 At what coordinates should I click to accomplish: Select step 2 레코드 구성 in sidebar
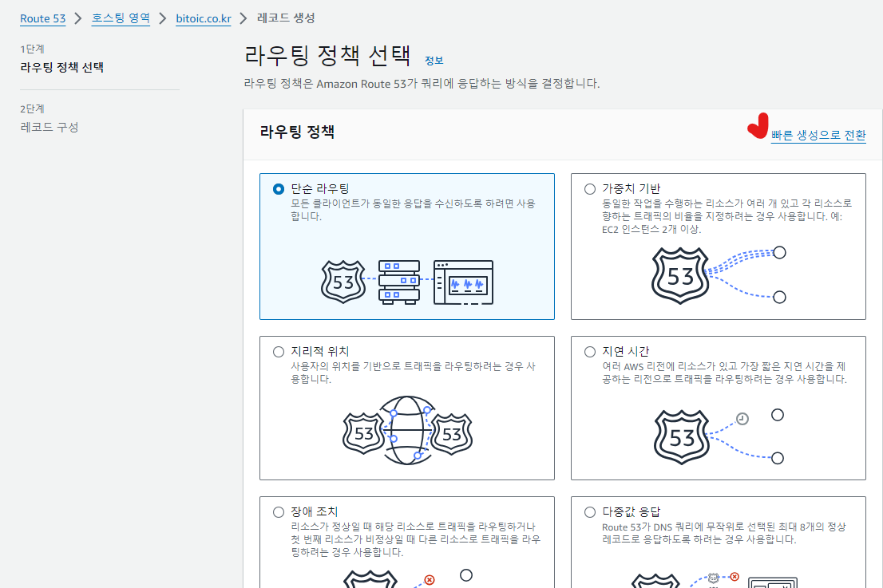pos(49,127)
